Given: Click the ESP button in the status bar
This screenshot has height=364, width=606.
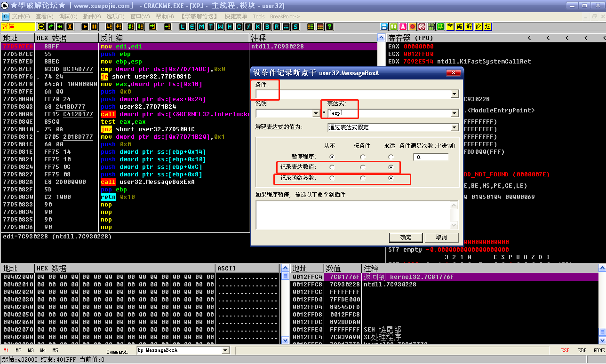Looking at the screenshot, I should pyautogui.click(x=565, y=350).
